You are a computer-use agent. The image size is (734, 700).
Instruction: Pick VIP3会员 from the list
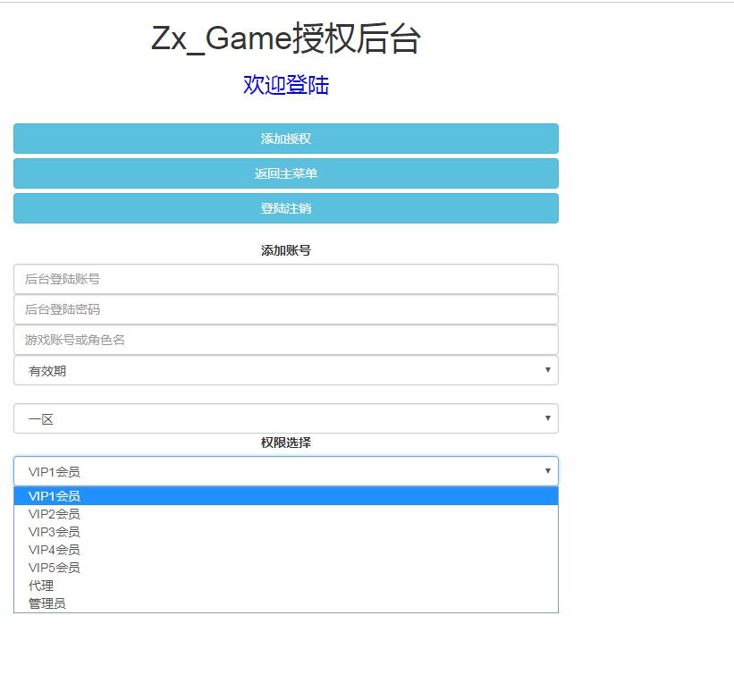click(55, 532)
